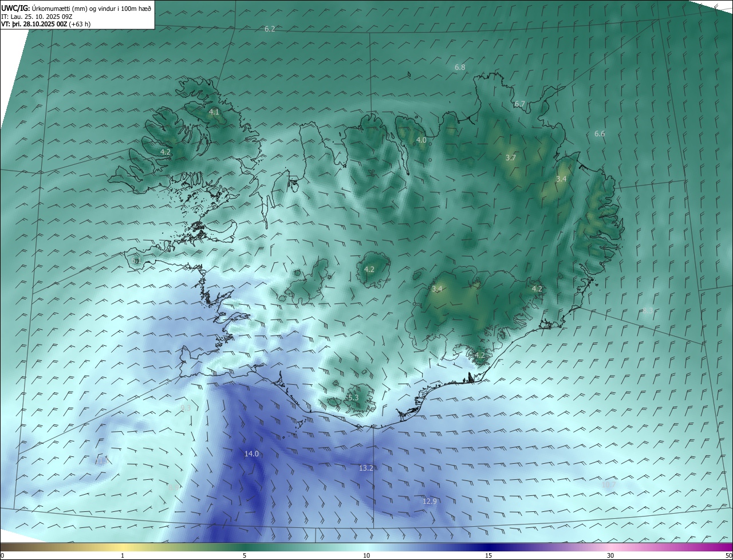The height and width of the screenshot is (560, 733).
Task: Click the 9.3 value southwest of Reykjanes
Action: click(x=186, y=408)
